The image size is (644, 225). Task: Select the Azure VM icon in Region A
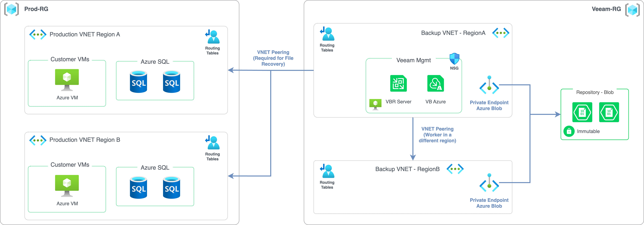pyautogui.click(x=67, y=80)
